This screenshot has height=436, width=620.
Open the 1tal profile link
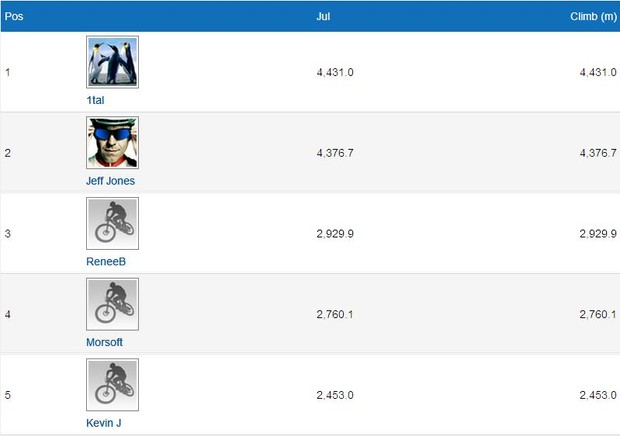click(x=95, y=100)
